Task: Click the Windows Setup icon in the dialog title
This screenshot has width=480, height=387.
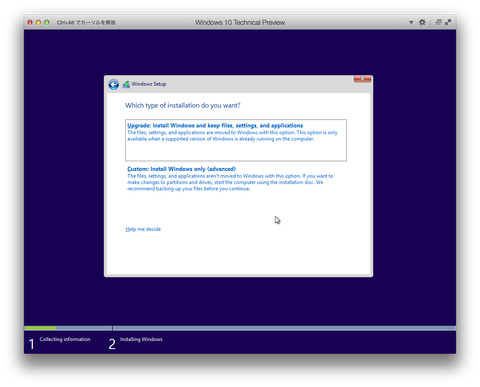Action: (x=126, y=84)
